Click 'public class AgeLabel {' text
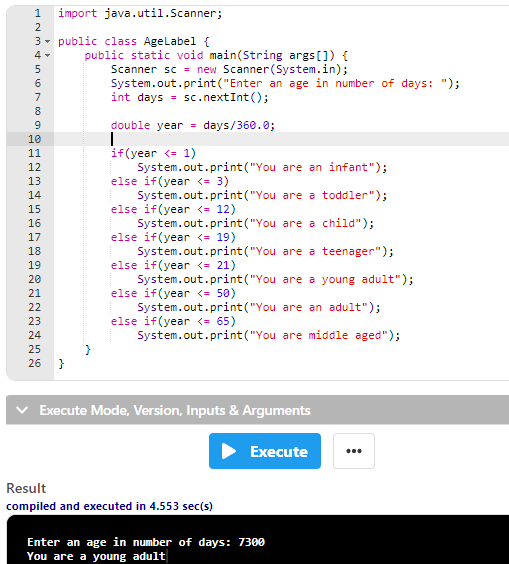This screenshot has width=509, height=564. [133, 41]
